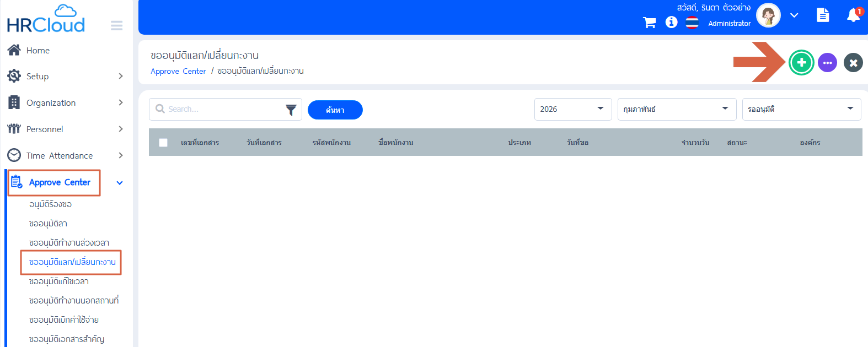Follow the Approve Center breadcrumb link
The width and height of the screenshot is (868, 347).
(x=178, y=72)
